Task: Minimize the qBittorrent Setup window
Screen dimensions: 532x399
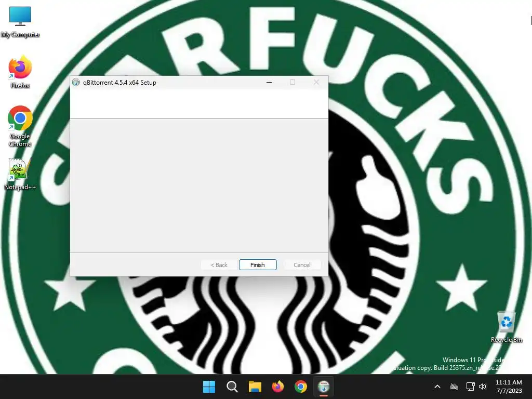Action: pos(269,83)
